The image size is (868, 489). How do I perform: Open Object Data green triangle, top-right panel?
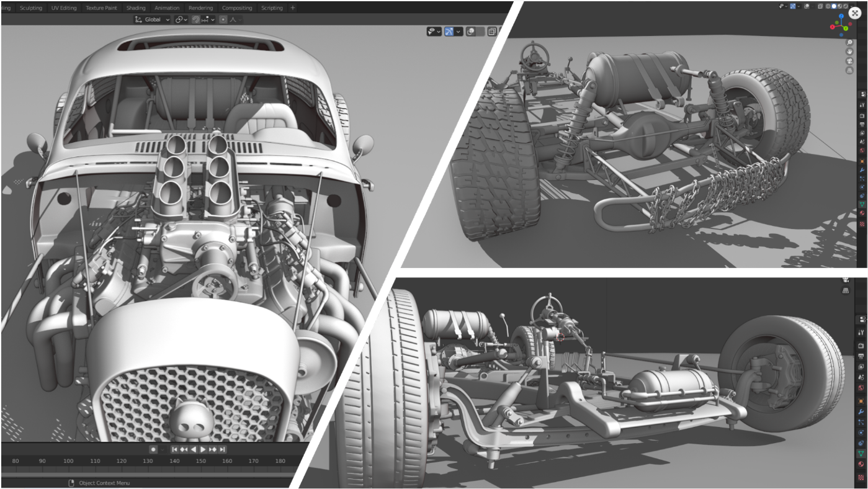[x=862, y=204]
